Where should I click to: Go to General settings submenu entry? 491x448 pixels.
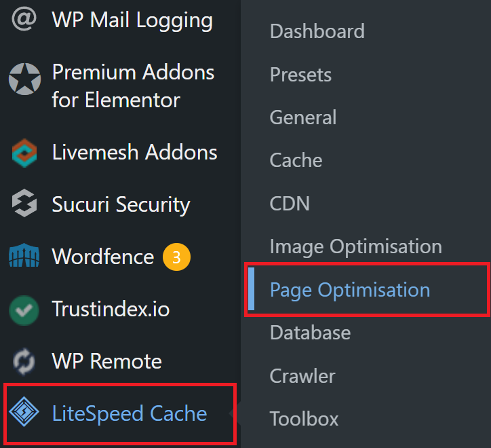(x=303, y=117)
